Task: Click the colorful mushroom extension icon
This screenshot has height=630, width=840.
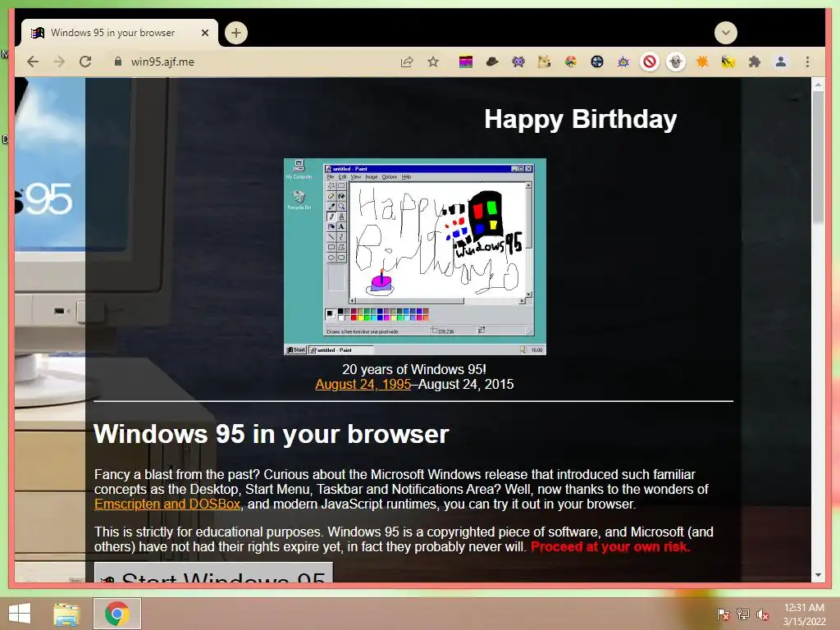Action: coord(571,62)
